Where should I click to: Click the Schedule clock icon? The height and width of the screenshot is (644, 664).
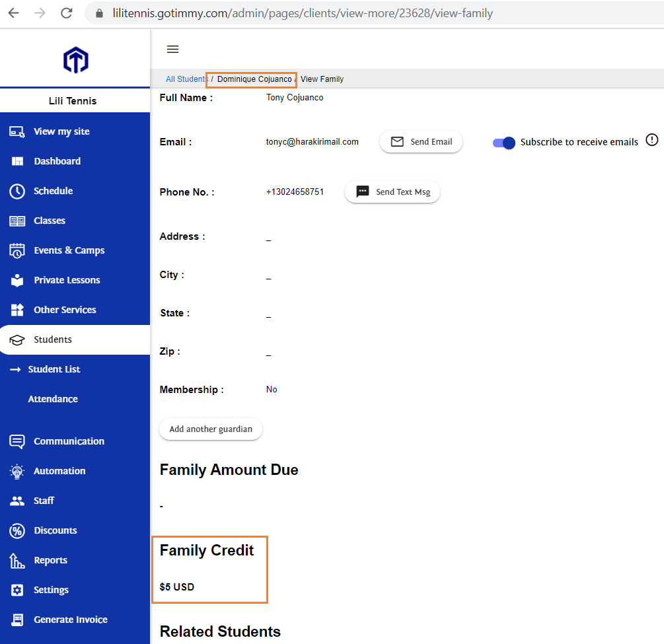(x=17, y=191)
